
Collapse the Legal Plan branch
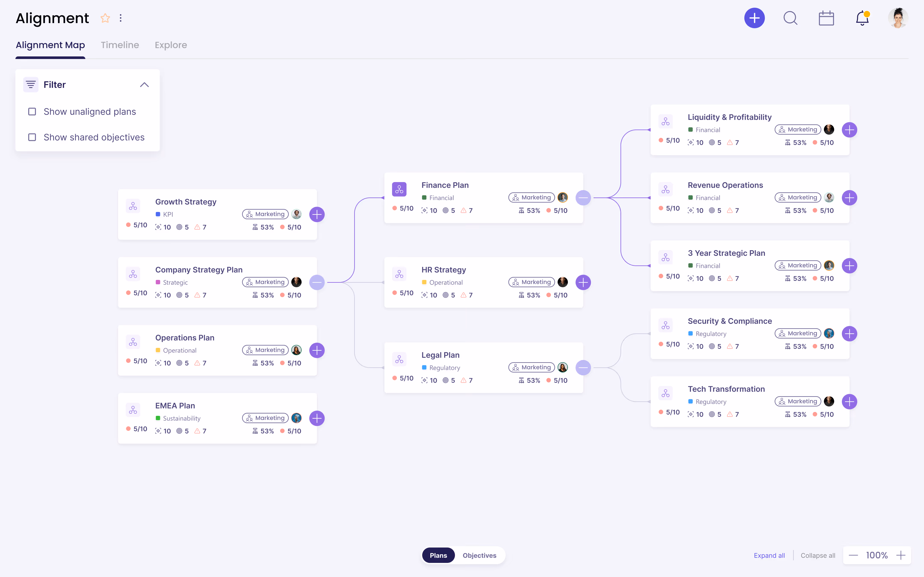pos(583,368)
